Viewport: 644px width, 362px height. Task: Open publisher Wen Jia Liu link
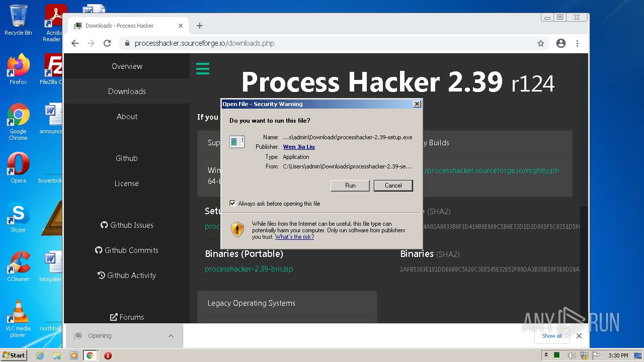point(299,147)
